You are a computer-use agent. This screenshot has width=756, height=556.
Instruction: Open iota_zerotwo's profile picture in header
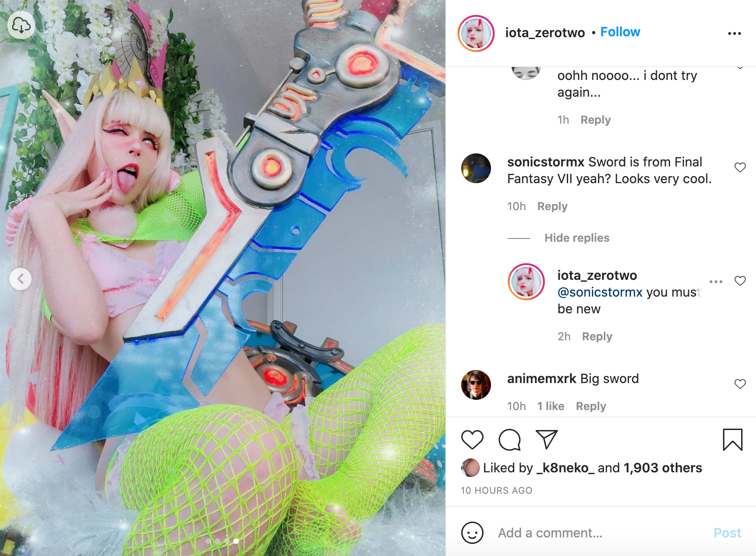(476, 33)
